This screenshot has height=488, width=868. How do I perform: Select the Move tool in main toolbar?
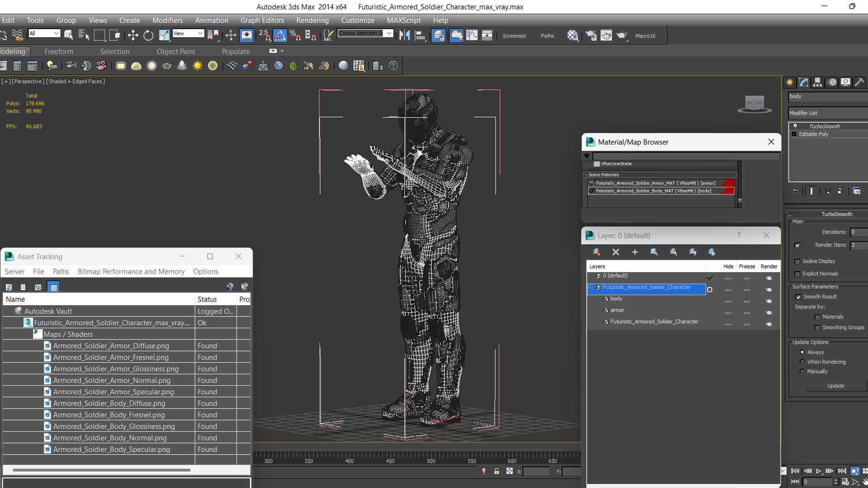(x=133, y=35)
